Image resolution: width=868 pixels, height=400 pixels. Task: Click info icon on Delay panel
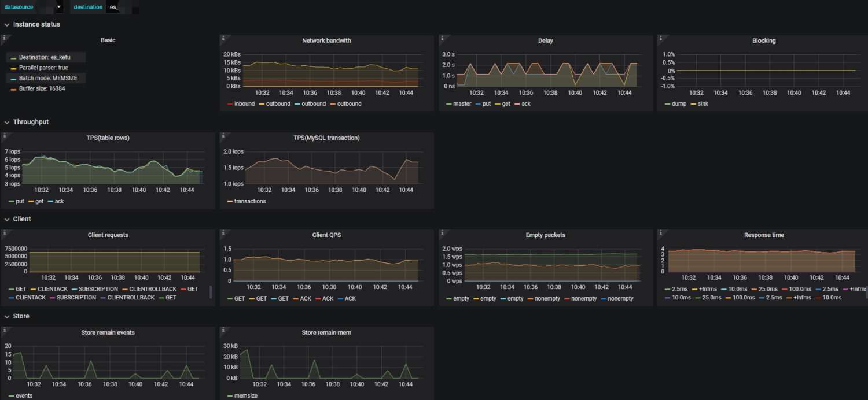pos(442,38)
